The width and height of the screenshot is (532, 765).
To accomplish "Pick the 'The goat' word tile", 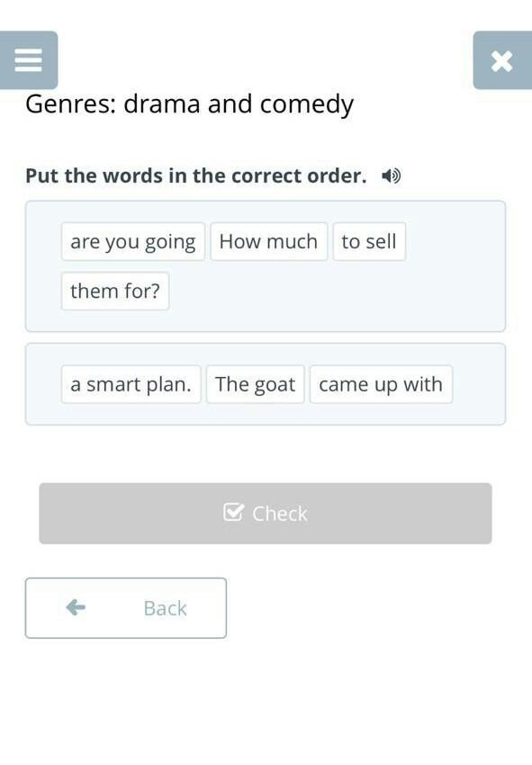I will coord(256,384).
